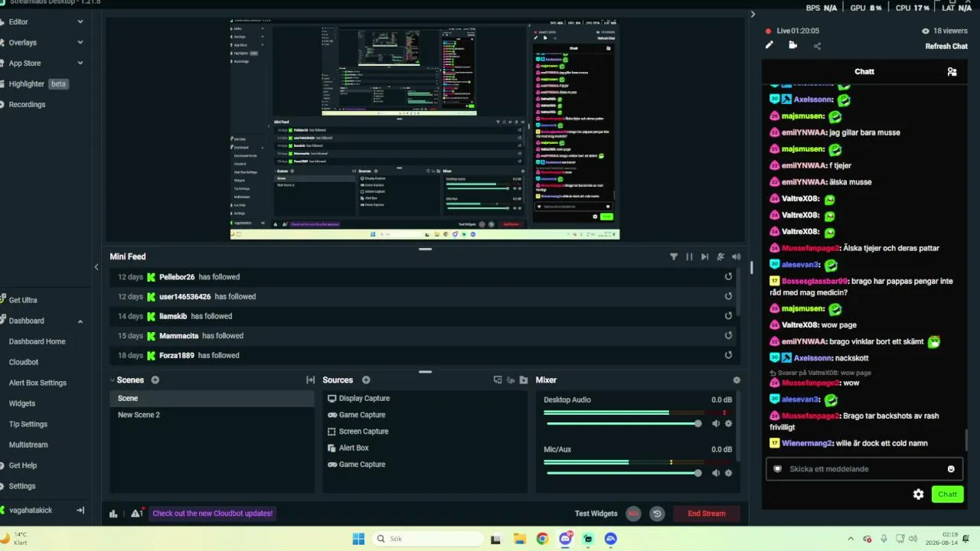Focus the 'Skicka ett meddelande' chat input
Image resolution: width=980 pixels, height=551 pixels.
tap(864, 469)
